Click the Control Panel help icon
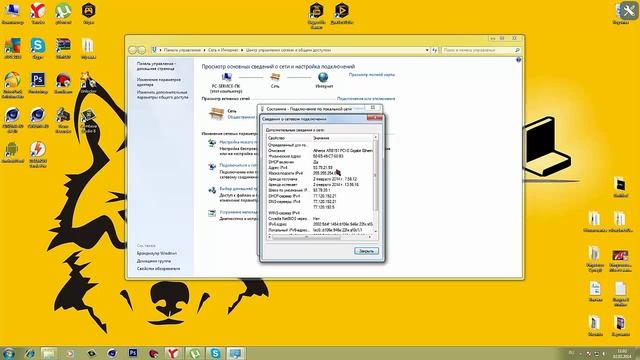Image resolution: width=640 pixels, height=360 pixels. [518, 60]
